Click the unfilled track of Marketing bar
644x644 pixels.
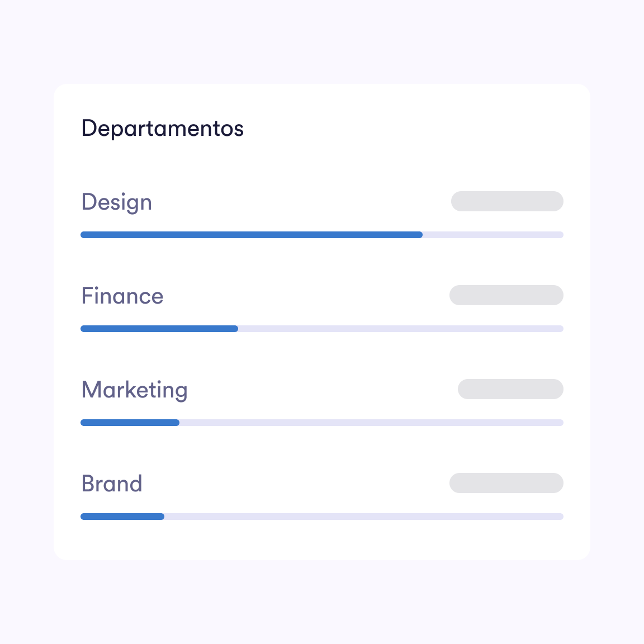371,423
